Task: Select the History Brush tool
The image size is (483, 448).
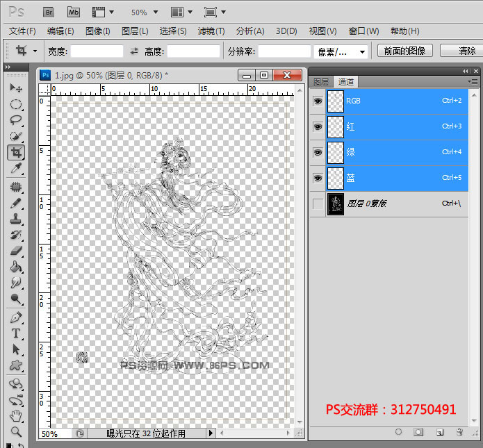Action: (x=16, y=235)
